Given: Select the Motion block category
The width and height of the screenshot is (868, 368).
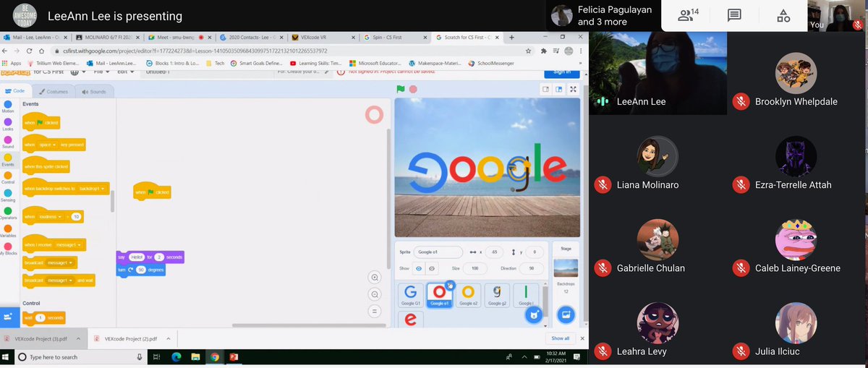Looking at the screenshot, I should coord(8,106).
